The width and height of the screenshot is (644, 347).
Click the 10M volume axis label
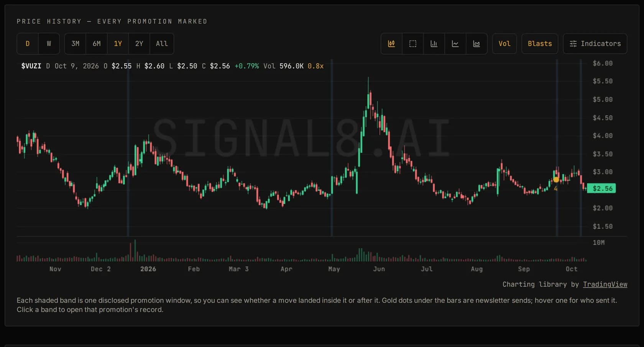[x=598, y=242]
